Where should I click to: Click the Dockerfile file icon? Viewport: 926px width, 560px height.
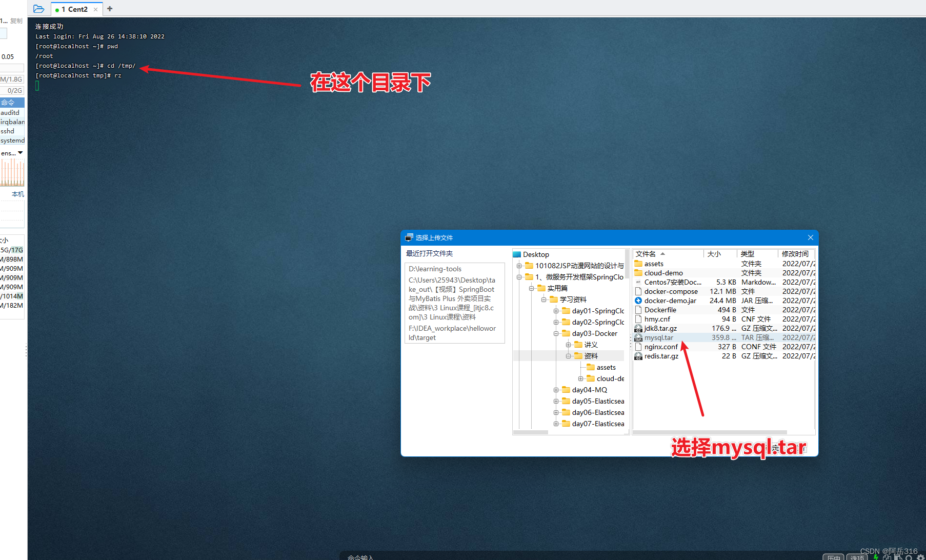click(638, 310)
